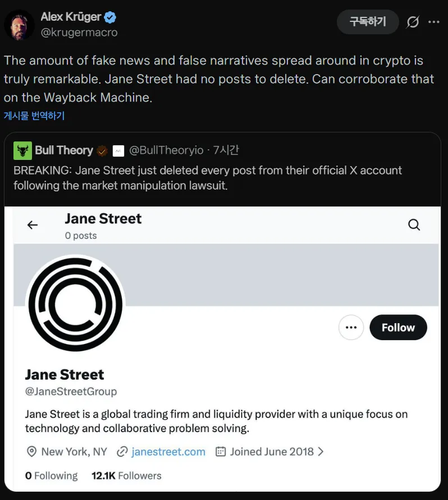Image resolution: width=448 pixels, height=500 pixels.
Task: Open the three-dot menu beside the Follow button
Action: coord(351,328)
